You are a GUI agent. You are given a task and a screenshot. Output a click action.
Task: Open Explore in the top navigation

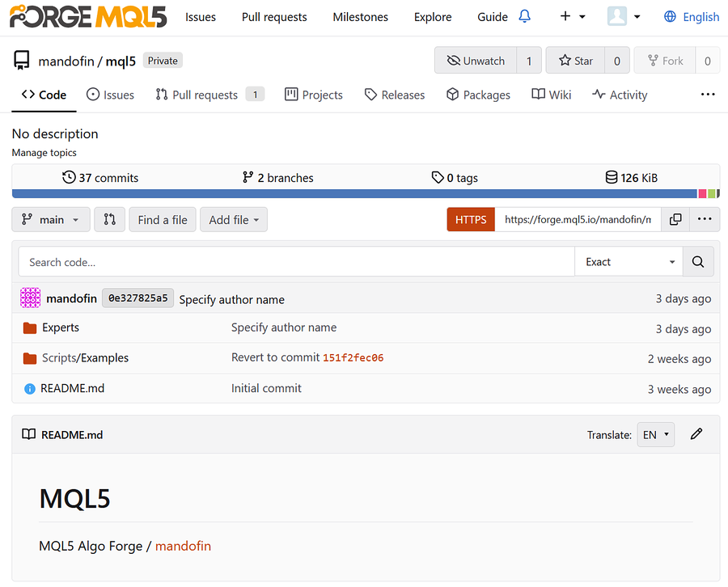click(x=433, y=17)
